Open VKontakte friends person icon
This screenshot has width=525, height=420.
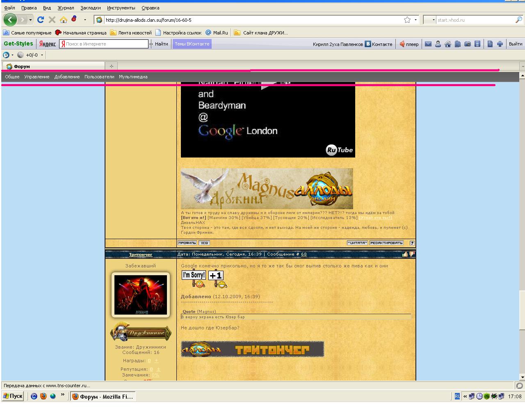tap(438, 44)
